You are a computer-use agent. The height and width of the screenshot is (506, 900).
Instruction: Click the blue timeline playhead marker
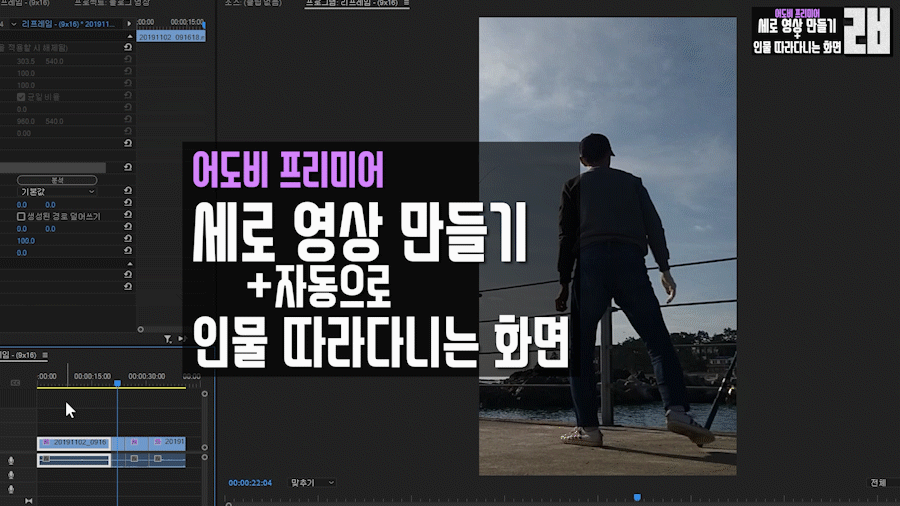[x=117, y=383]
